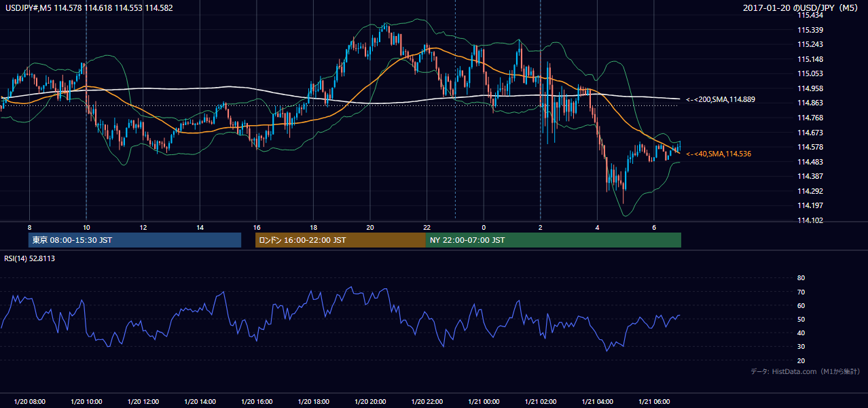The image size is (868, 408).
Task: Click the bottom time label 1/20 10:00
Action: 86,402
